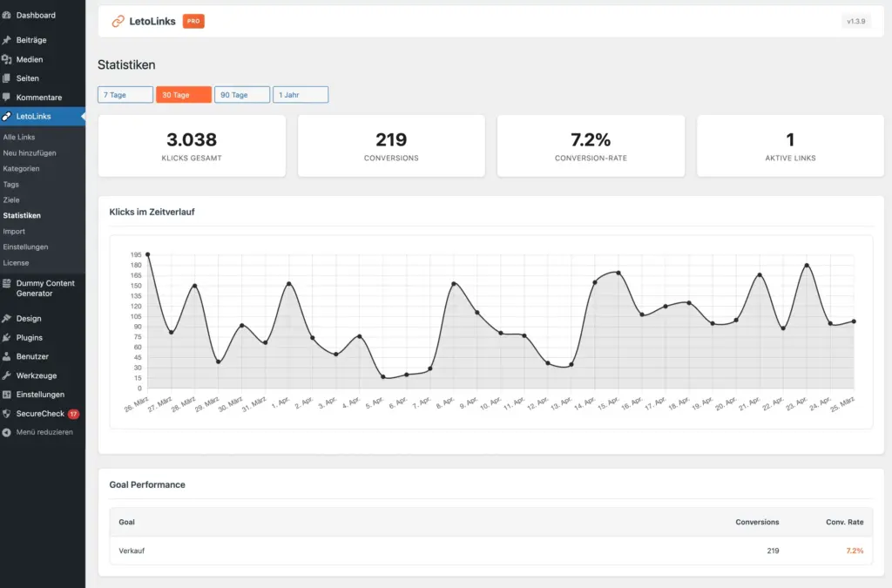Select the 30 Tage range button
Viewport: 892px width, 588px height.
tap(184, 94)
